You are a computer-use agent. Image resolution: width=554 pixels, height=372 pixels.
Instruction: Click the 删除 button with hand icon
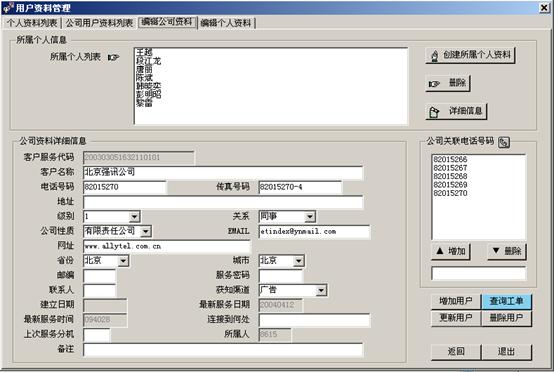coord(448,83)
